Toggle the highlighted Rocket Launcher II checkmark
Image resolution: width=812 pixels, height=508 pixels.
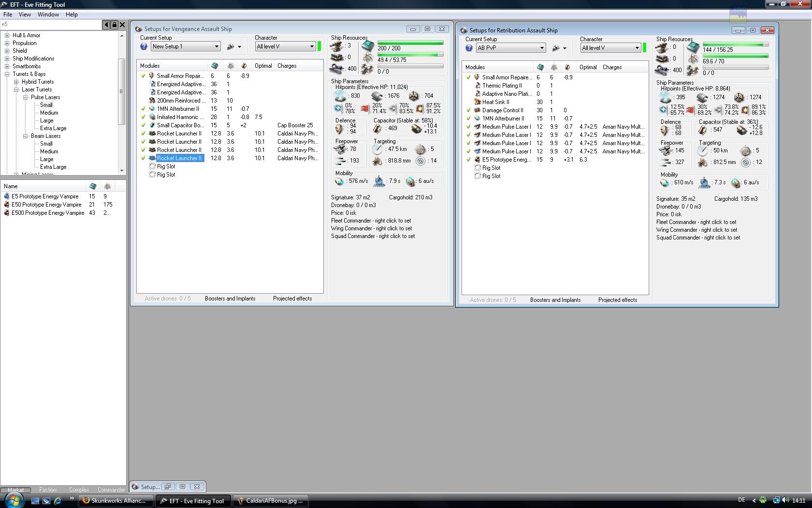[143, 158]
